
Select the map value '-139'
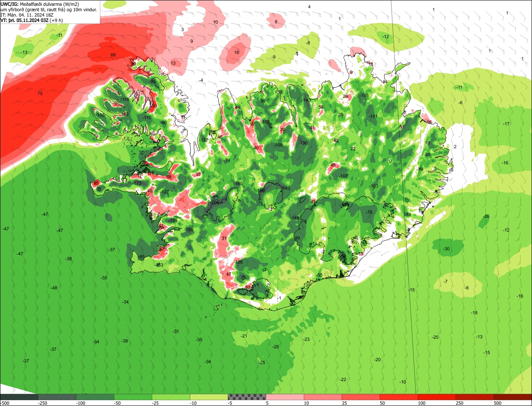pos(173,220)
